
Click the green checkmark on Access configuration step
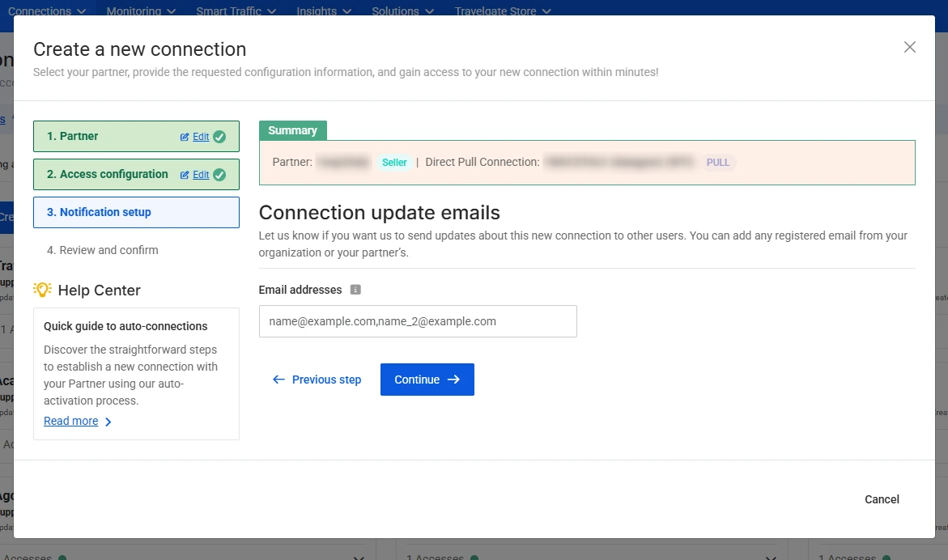tap(219, 175)
